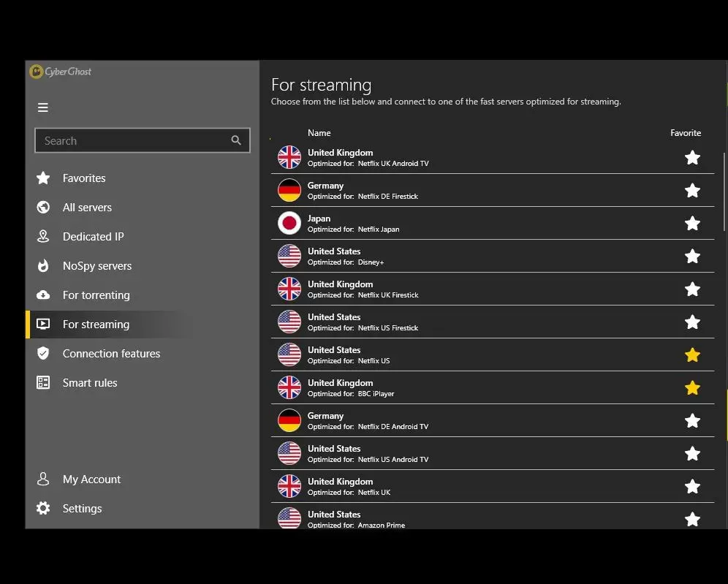This screenshot has width=728, height=584.
Task: Click US flag for Netflix US Android TV
Action: tap(289, 454)
